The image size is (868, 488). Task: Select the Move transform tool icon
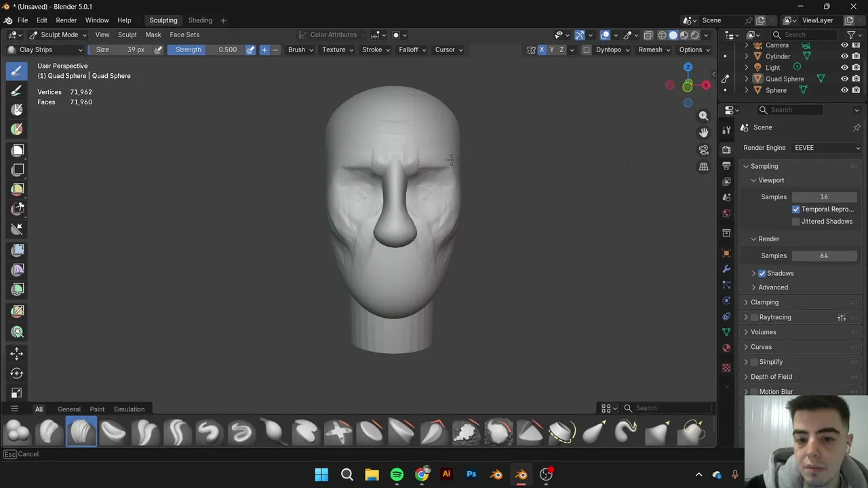click(17, 353)
